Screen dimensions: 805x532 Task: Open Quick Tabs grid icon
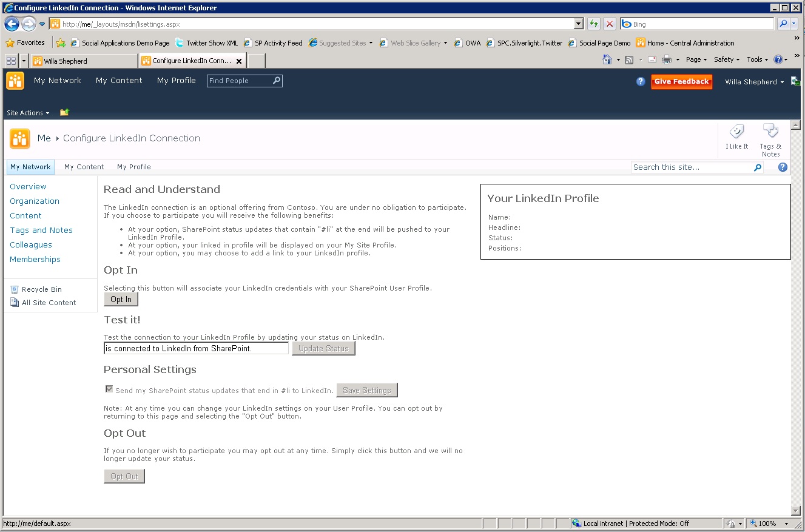tap(11, 61)
